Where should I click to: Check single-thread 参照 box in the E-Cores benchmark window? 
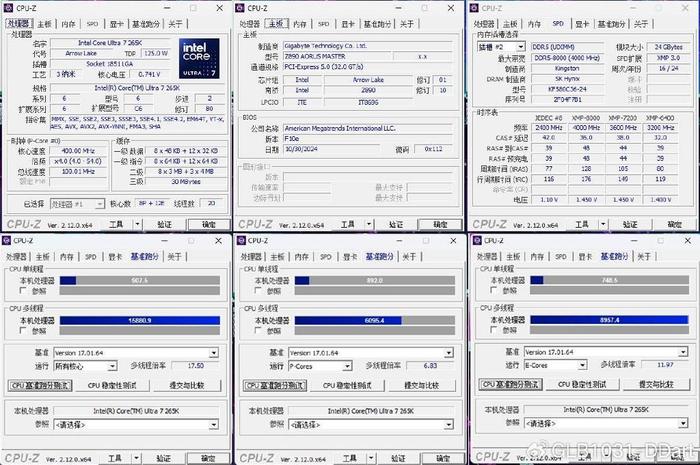click(x=493, y=290)
